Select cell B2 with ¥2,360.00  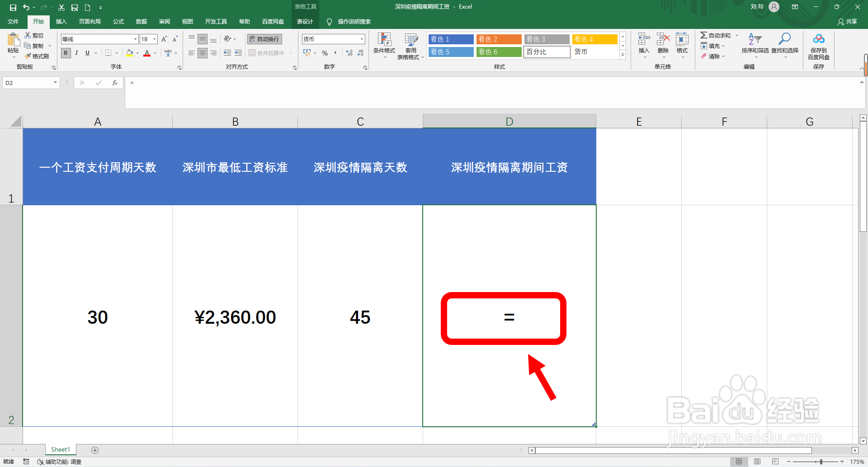pyautogui.click(x=235, y=316)
